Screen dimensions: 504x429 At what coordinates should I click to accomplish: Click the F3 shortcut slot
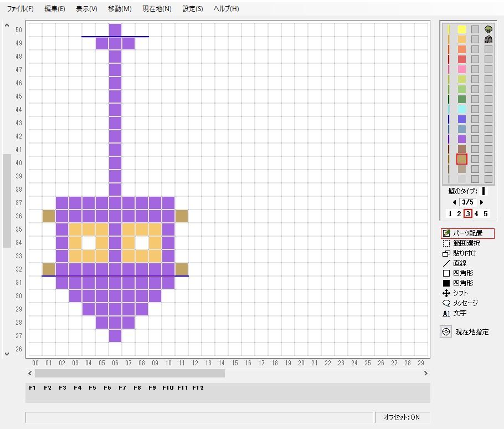63,388
